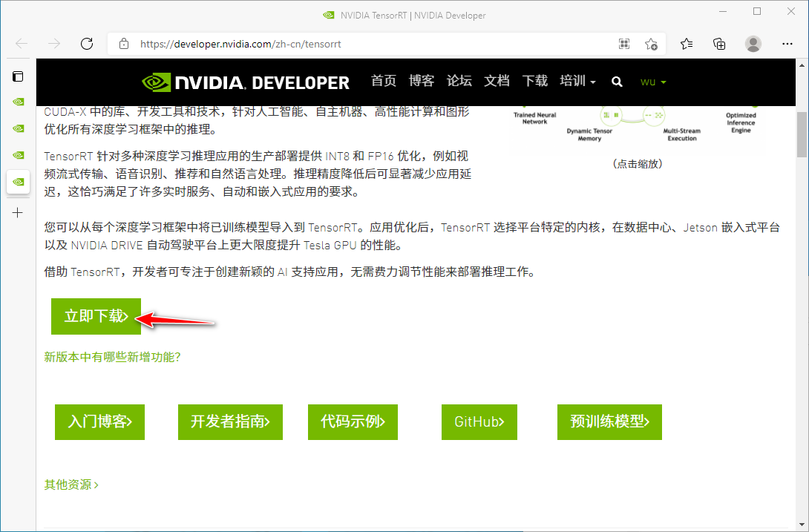
Task: Open the 博客 navigation item
Action: tap(422, 82)
